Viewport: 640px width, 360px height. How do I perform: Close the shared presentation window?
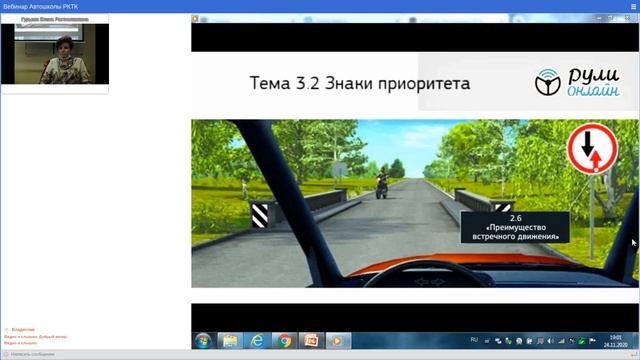point(627,18)
